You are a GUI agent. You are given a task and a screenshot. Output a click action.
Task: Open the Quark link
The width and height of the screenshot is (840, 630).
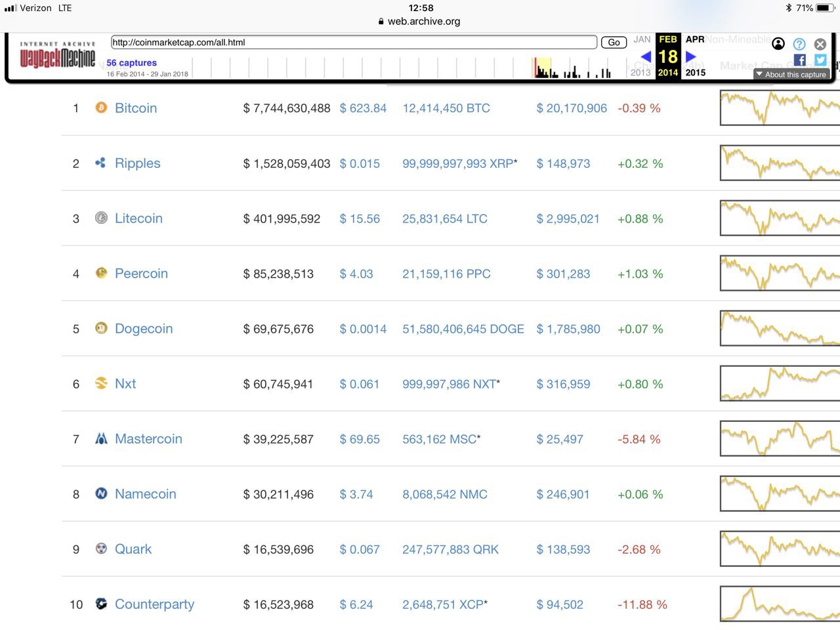(133, 549)
